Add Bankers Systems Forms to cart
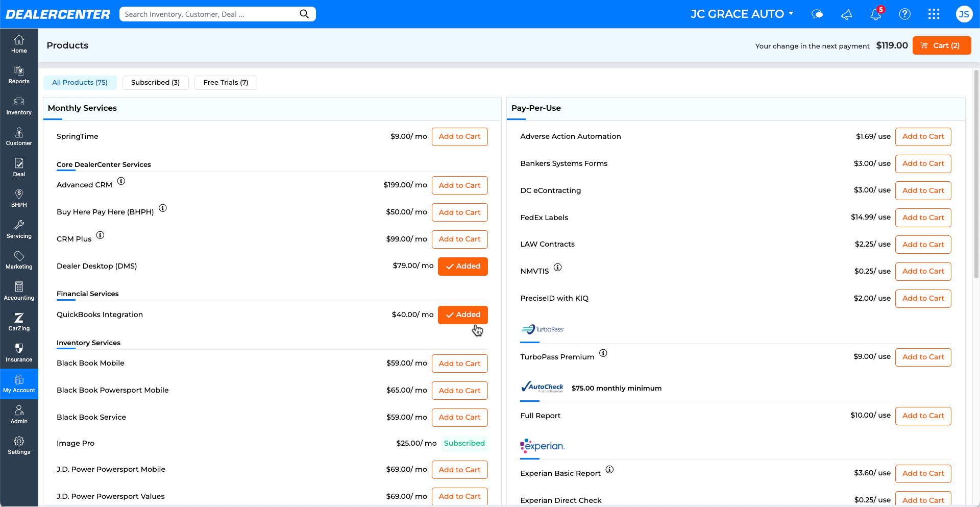980x507 pixels. (923, 164)
